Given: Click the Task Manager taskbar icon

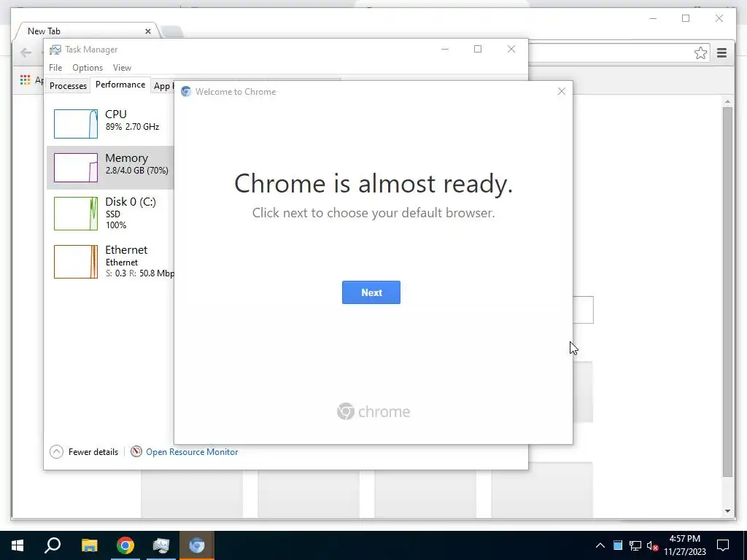Looking at the screenshot, I should pos(161,545).
